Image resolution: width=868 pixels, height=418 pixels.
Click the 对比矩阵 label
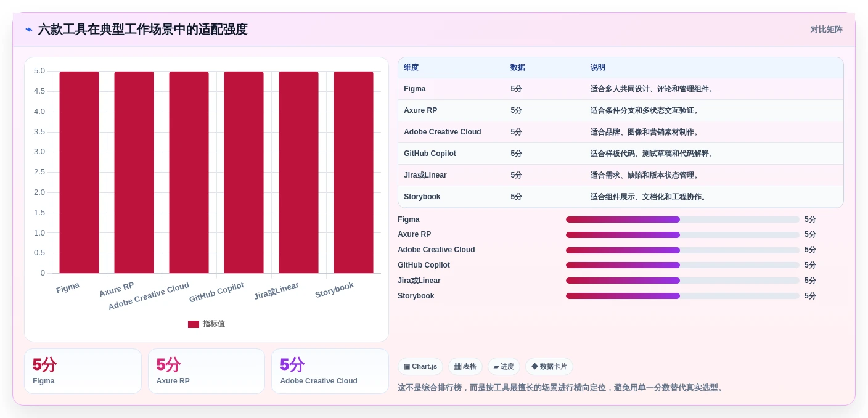(x=826, y=30)
